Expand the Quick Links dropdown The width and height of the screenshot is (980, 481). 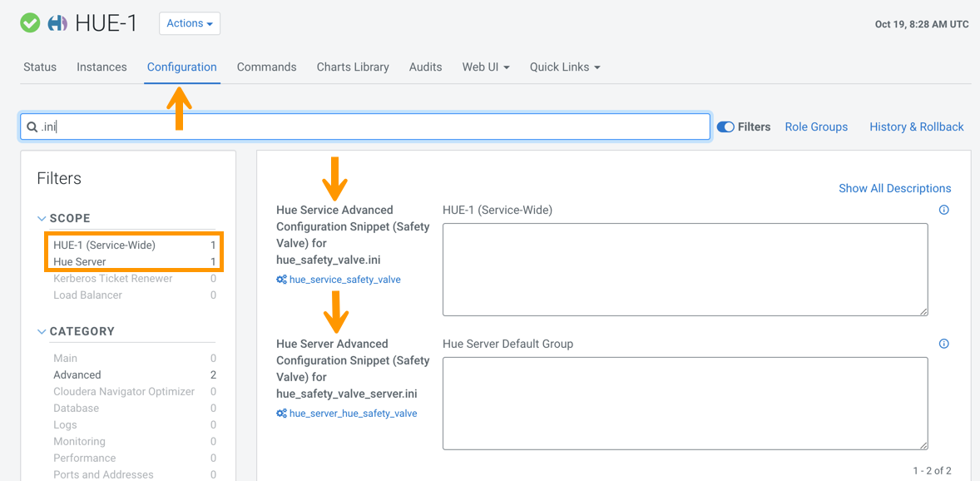pyautogui.click(x=565, y=67)
